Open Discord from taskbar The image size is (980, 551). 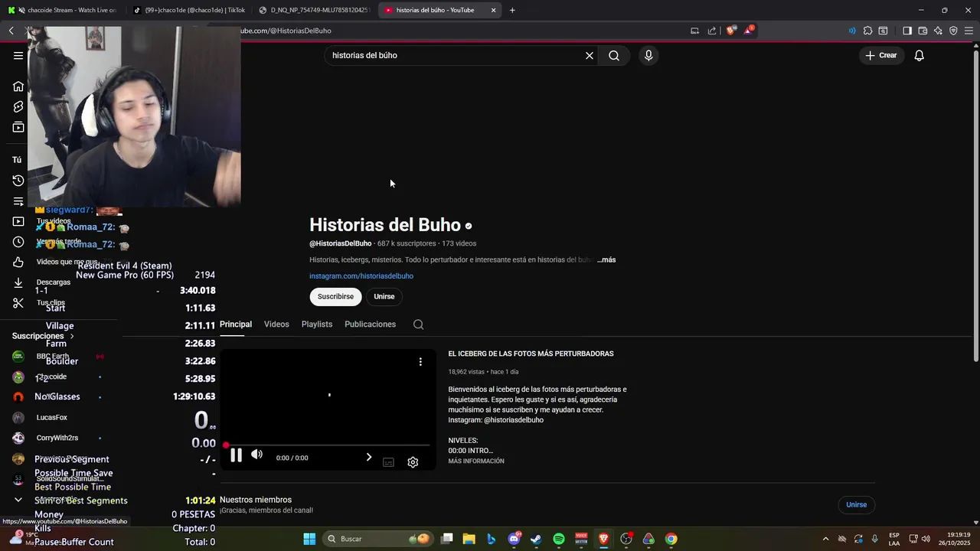click(x=514, y=539)
